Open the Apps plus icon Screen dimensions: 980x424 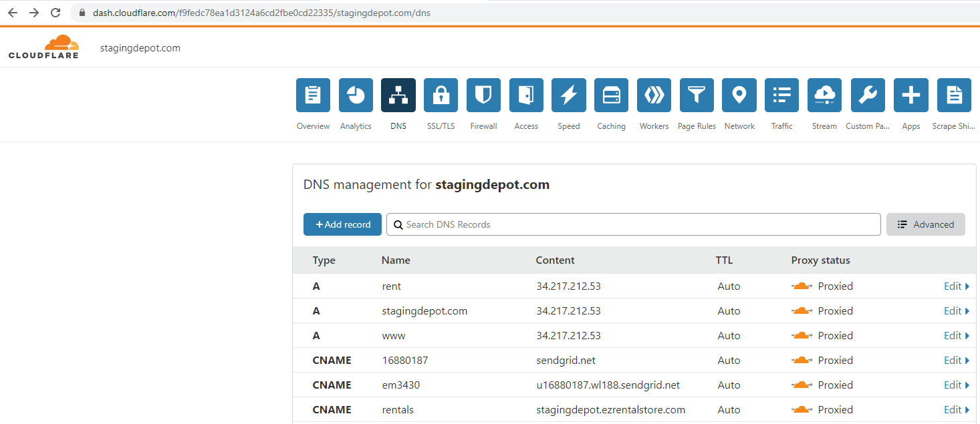click(x=911, y=95)
